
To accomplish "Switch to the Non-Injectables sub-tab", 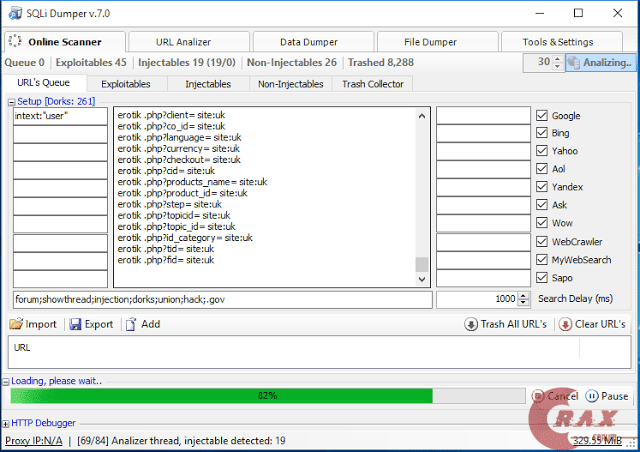I will pos(291,84).
